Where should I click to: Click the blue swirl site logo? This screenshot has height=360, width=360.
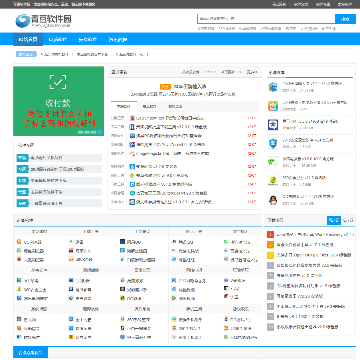click(23, 21)
